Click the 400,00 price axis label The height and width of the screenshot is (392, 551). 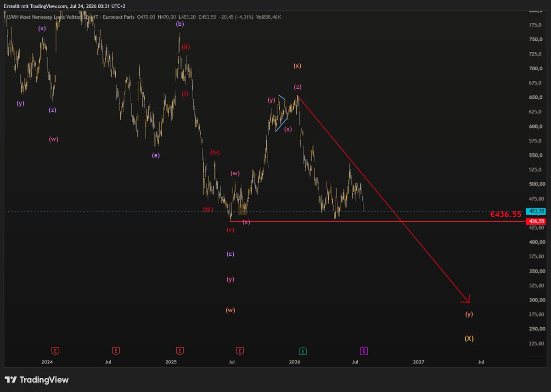[x=536, y=242]
